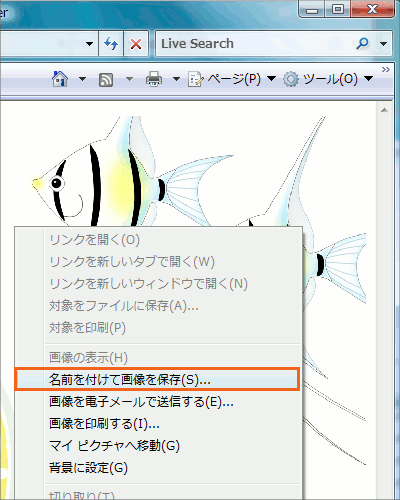Image resolution: width=400 pixels, height=500 pixels.
Task: Close the browser window
Action: [x=372, y=9]
